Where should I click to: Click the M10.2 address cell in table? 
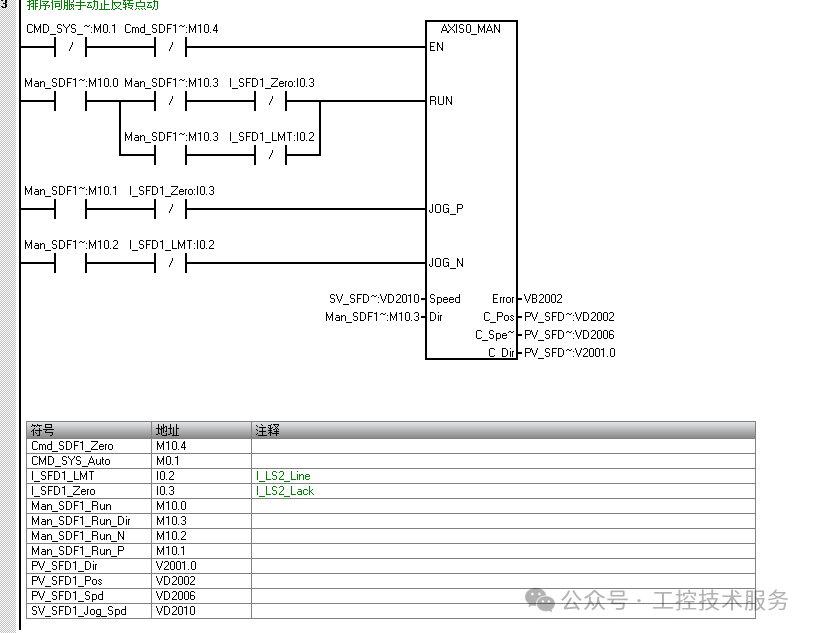click(x=201, y=536)
